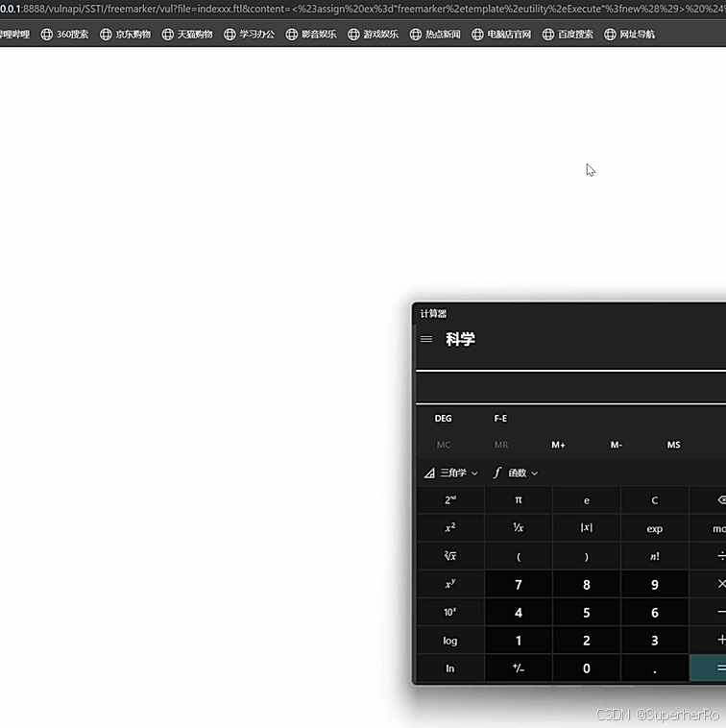Open the calculator hamburger navigation menu
The height and width of the screenshot is (728, 726).
pos(426,339)
